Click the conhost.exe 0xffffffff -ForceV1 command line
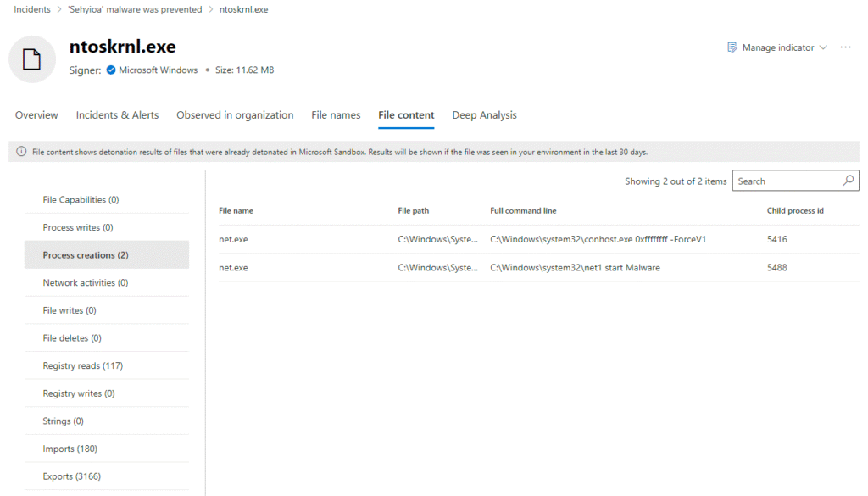This screenshot has height=496, width=868. pos(598,239)
